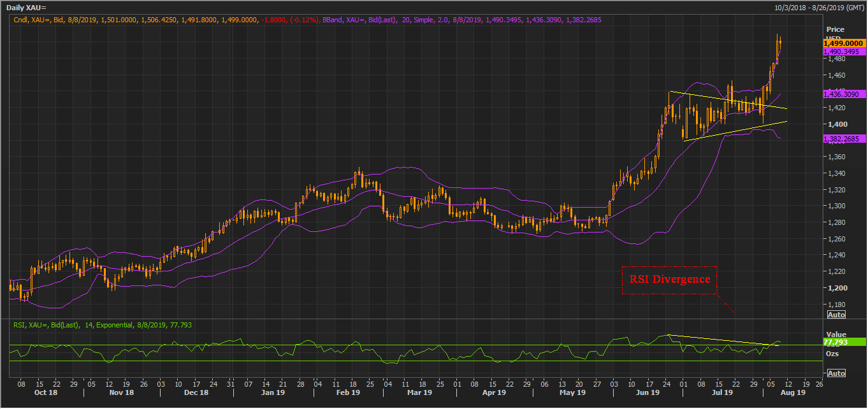Select the BBand indicator legend line
868x409 pixels.
coord(462,20)
